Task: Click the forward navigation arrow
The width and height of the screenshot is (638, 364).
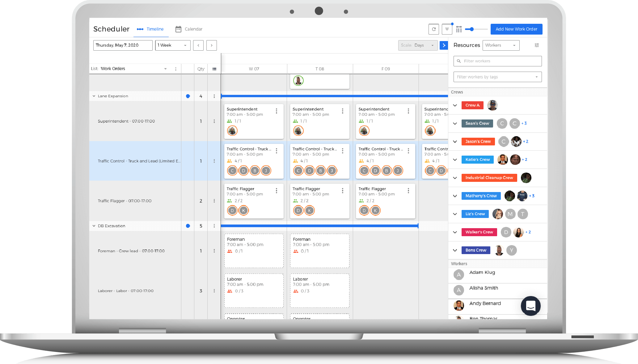Action: point(212,45)
